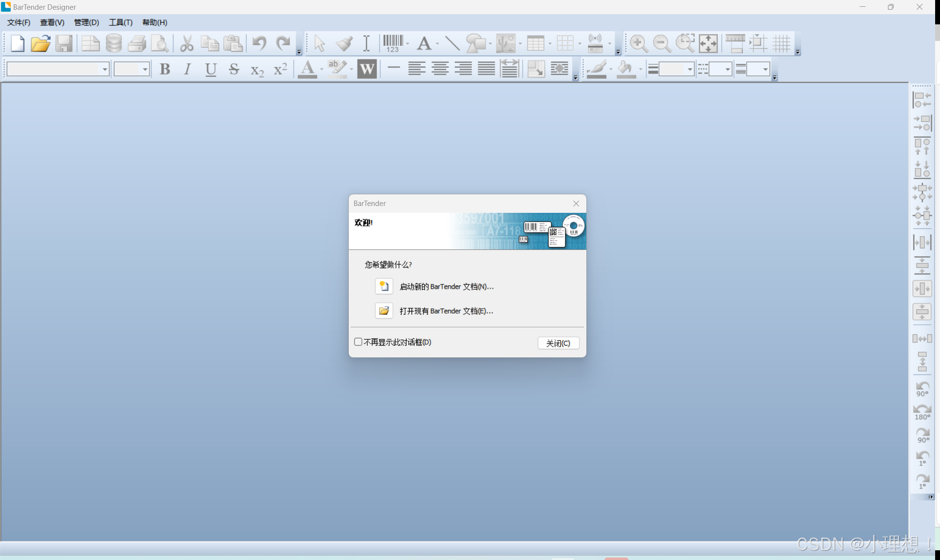Select the text object tool (letter A)
Image resolution: width=940 pixels, height=560 pixels.
pyautogui.click(x=424, y=43)
